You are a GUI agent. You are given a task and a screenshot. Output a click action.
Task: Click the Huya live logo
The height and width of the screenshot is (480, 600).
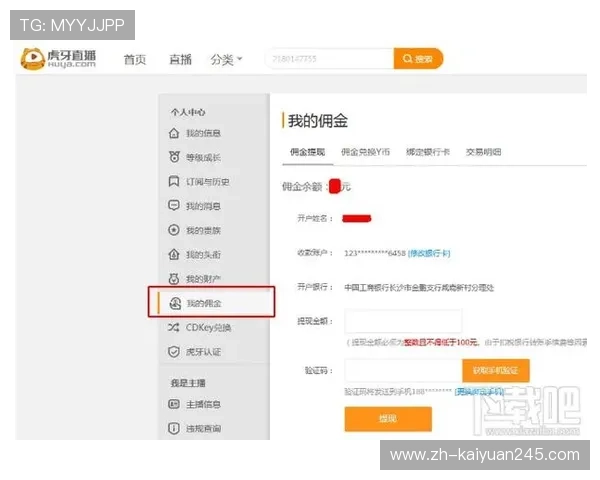pyautogui.click(x=58, y=59)
